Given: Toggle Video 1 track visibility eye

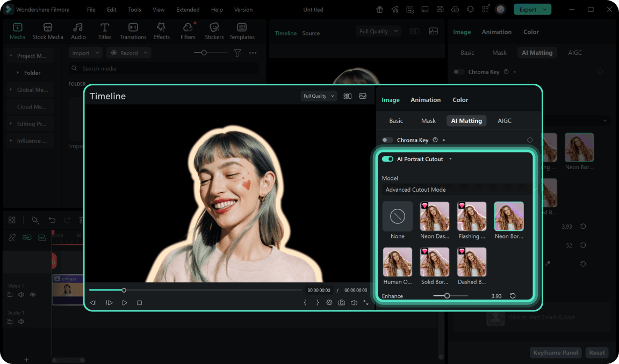Looking at the screenshot, I should click(x=33, y=295).
